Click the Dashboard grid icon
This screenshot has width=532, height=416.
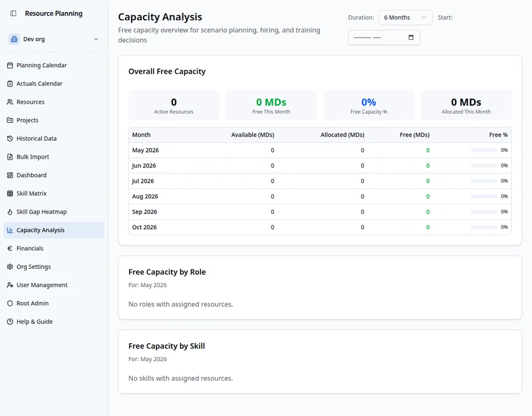click(x=10, y=175)
